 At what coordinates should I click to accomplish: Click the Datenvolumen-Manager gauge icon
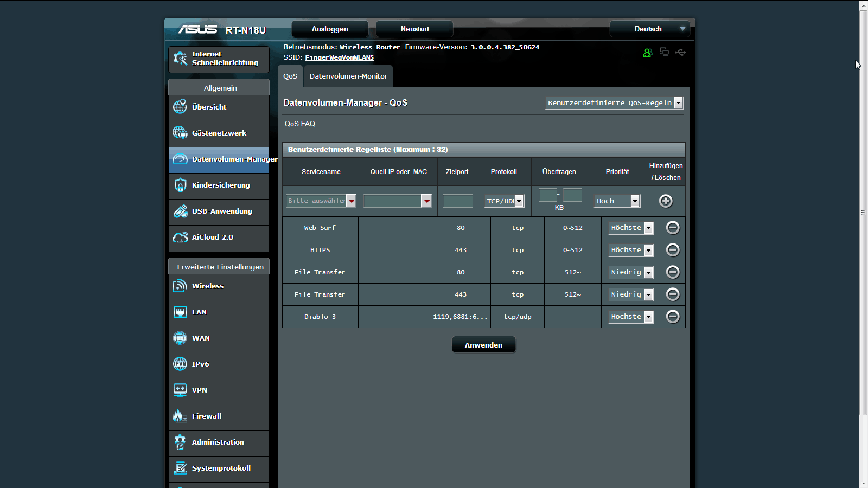click(x=180, y=159)
